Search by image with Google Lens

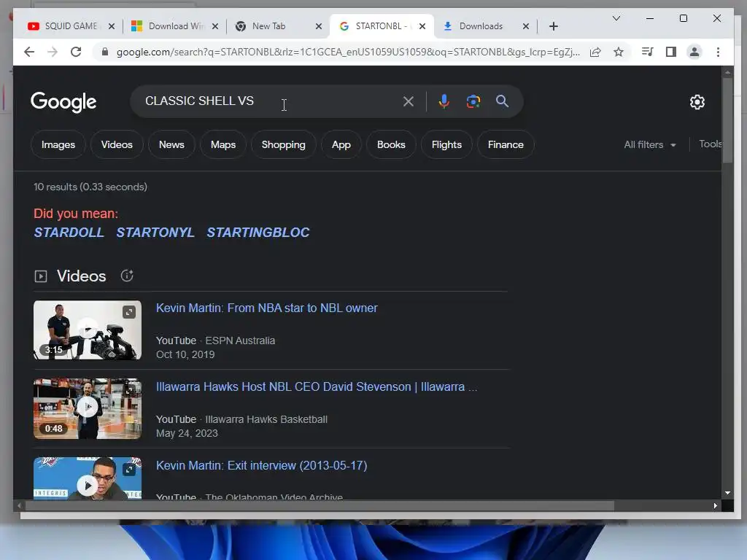(473, 101)
